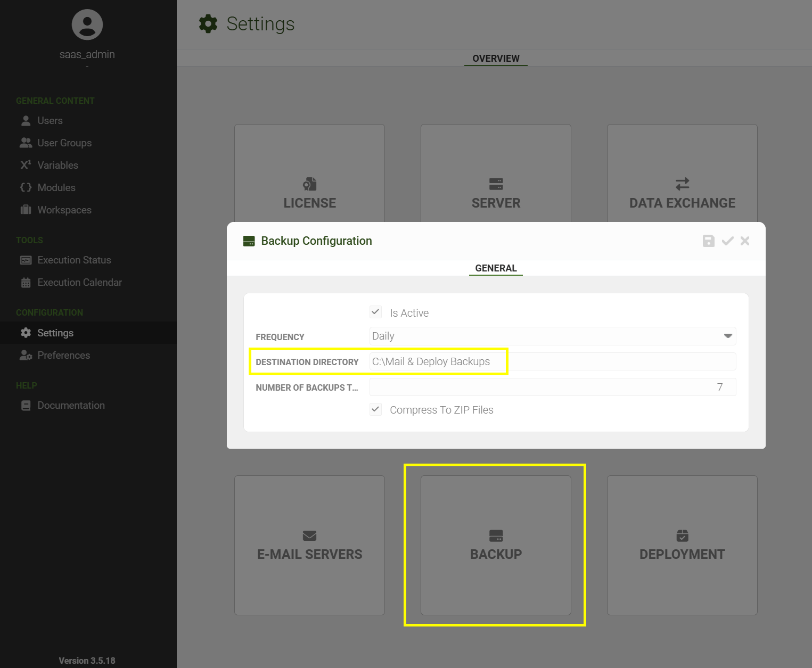Expand the Frequency dropdown arrow

(728, 336)
